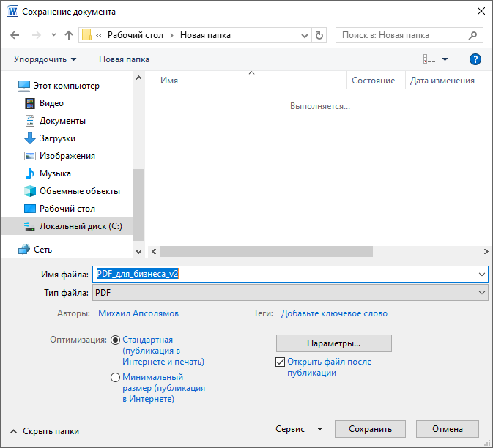This screenshot has height=448, width=493.
Task: Click the Up one level arrow icon
Action: tap(69, 35)
